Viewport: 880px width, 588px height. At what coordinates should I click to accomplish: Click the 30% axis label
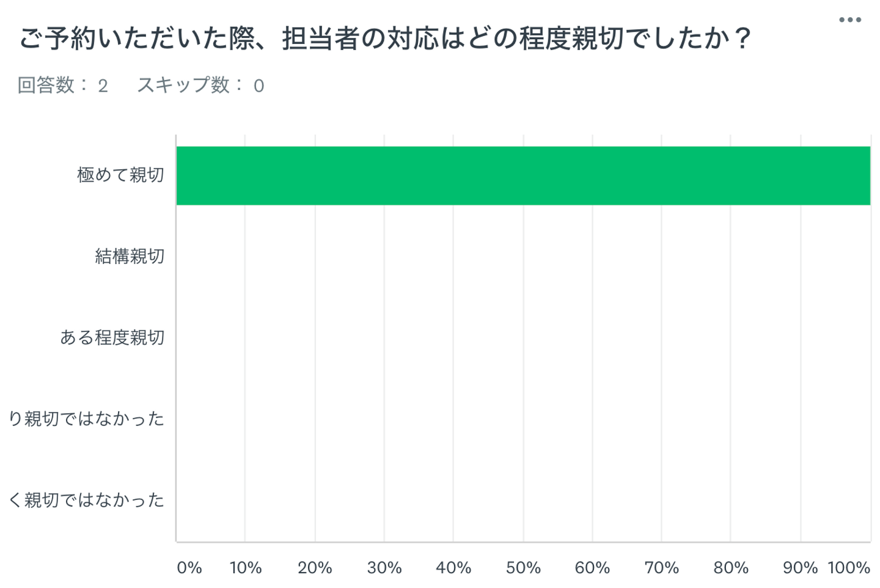pos(384,568)
